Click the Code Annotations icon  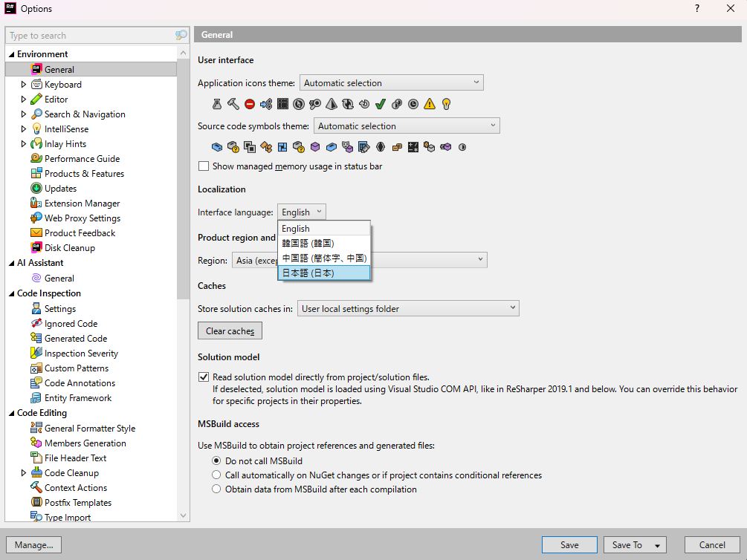click(x=36, y=382)
